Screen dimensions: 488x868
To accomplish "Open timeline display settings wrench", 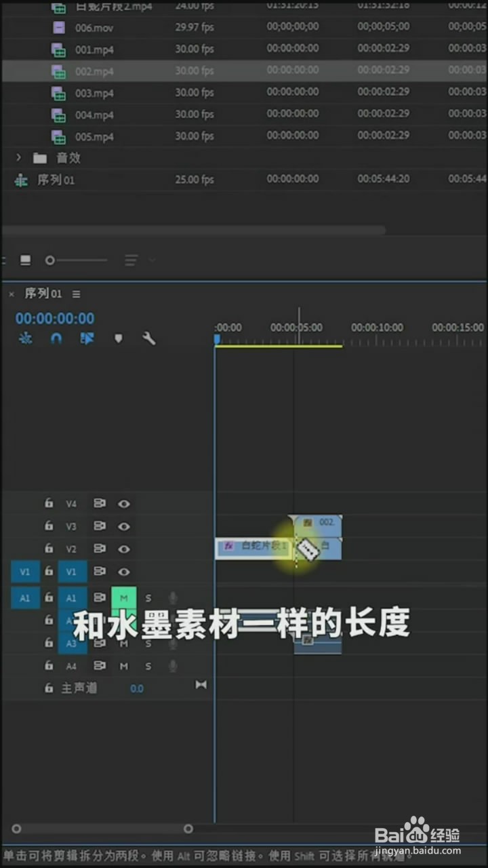I will pyautogui.click(x=149, y=338).
